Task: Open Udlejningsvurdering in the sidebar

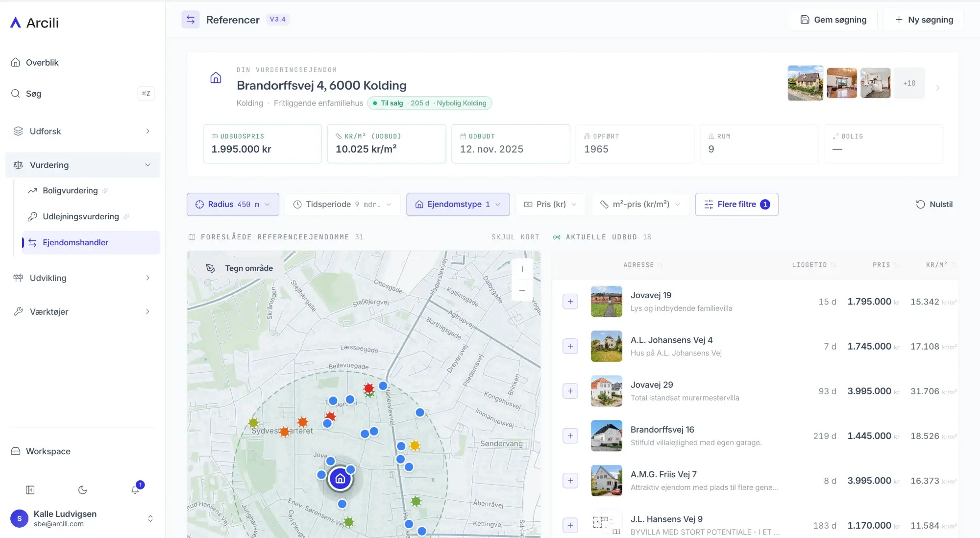Action: coord(91,216)
